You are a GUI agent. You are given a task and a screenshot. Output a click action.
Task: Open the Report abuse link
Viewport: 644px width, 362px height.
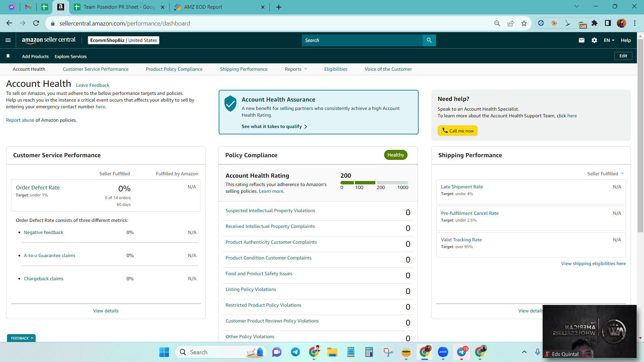point(20,120)
